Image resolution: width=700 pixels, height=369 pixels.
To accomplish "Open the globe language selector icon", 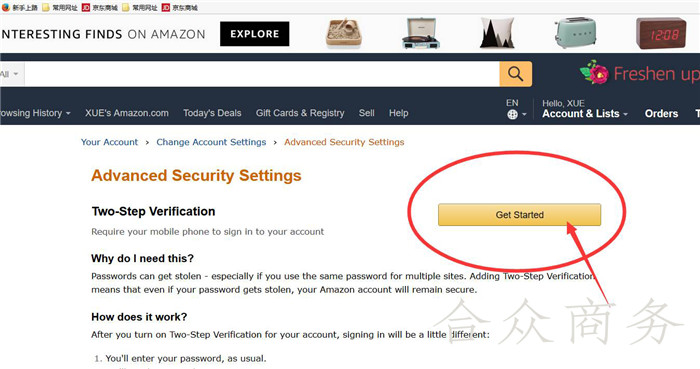I will pos(512,115).
